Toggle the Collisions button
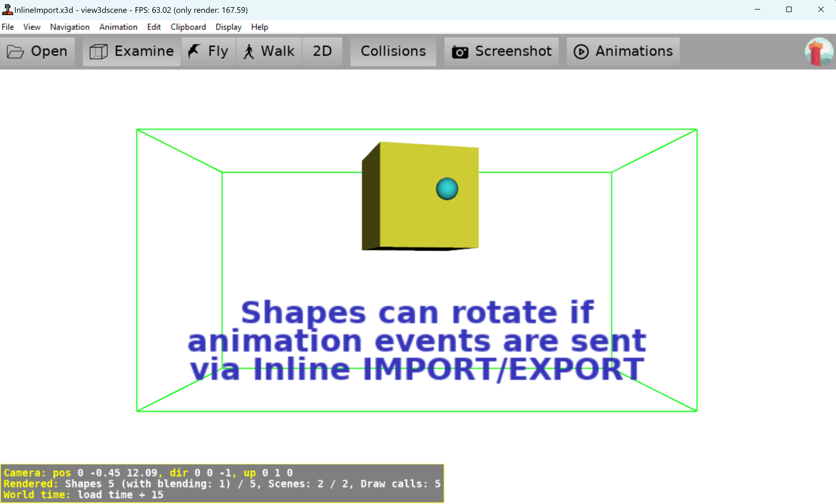The width and height of the screenshot is (836, 504). tap(393, 51)
